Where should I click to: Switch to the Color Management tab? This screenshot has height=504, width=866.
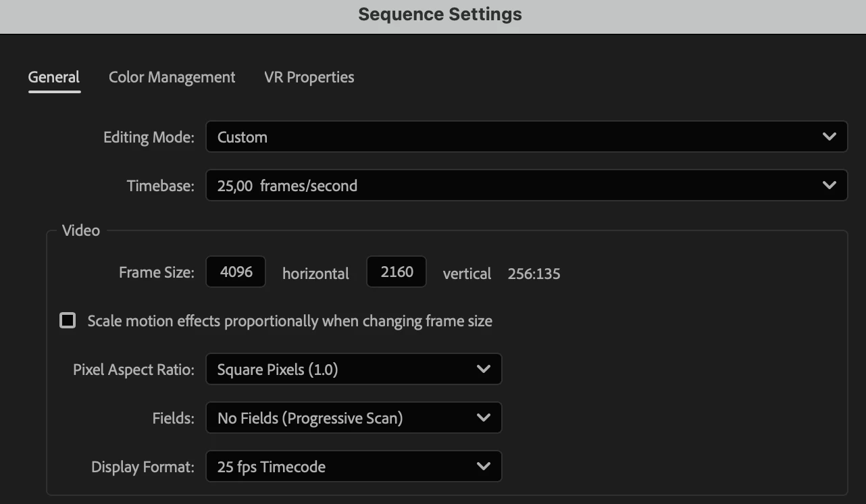pyautogui.click(x=172, y=78)
